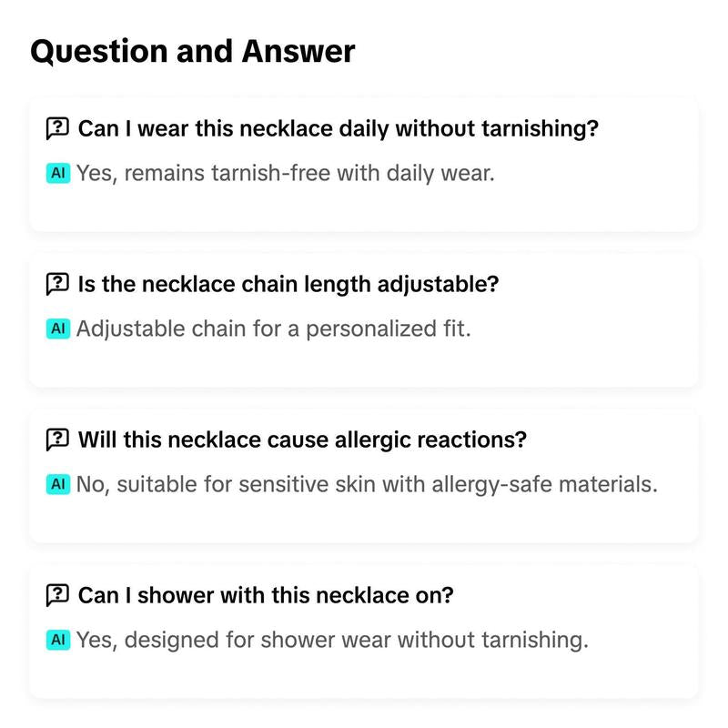
Task: Click question icon beside shower question
Action: click(57, 595)
